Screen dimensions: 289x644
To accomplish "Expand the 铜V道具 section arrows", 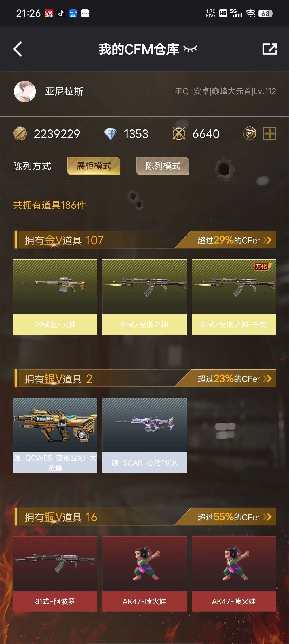I will coord(267,517).
